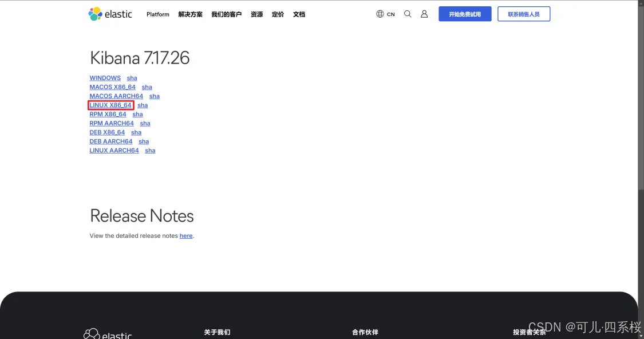Viewport: 644px width, 339px height.
Task: Download the MACOS X86_64 package
Action: pos(113,87)
